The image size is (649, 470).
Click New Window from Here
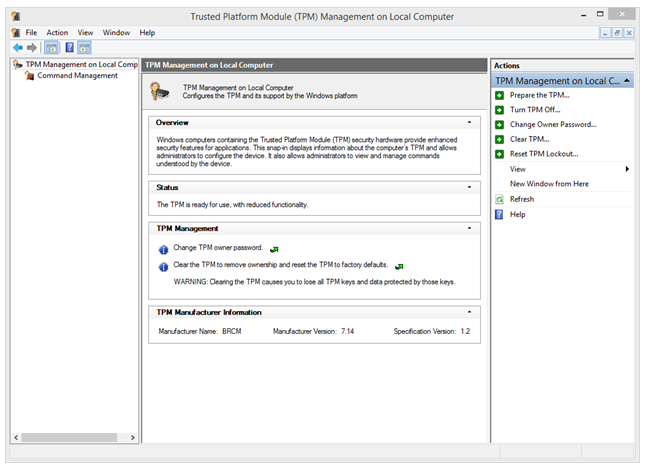tap(549, 184)
